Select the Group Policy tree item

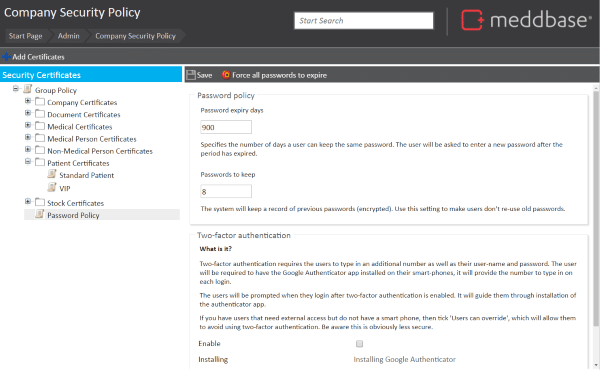[x=56, y=90]
